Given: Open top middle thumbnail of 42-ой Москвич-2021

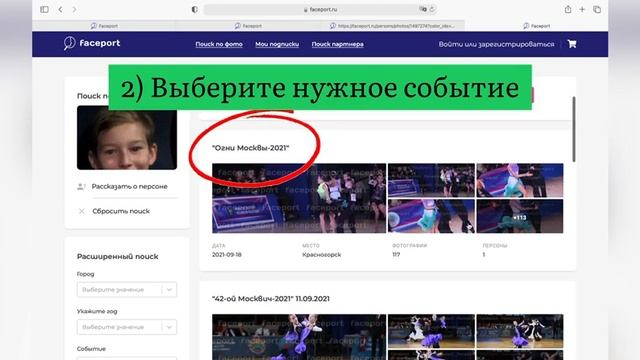Looking at the screenshot, I should 431,331.
